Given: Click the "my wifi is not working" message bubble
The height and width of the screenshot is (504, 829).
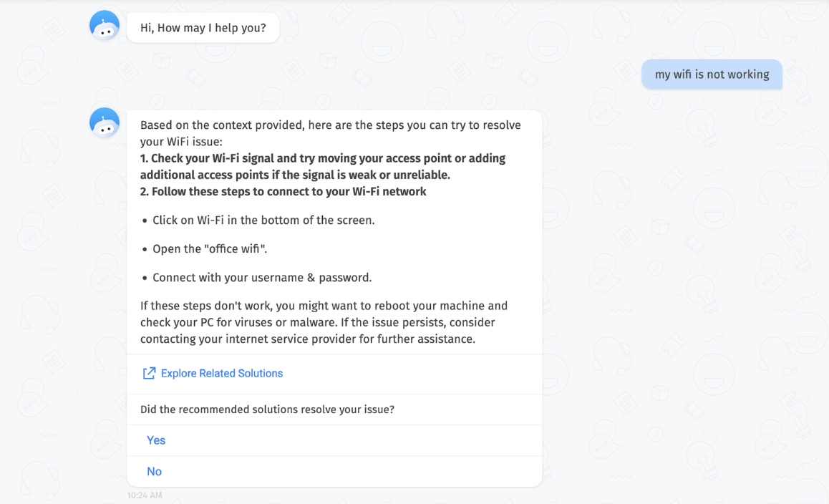Looking at the screenshot, I should point(712,74).
